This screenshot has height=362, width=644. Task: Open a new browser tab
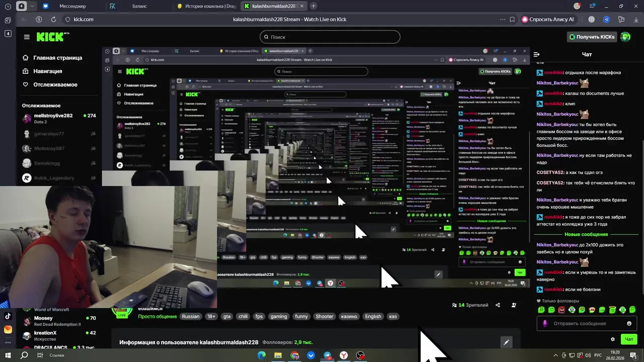tap(313, 6)
